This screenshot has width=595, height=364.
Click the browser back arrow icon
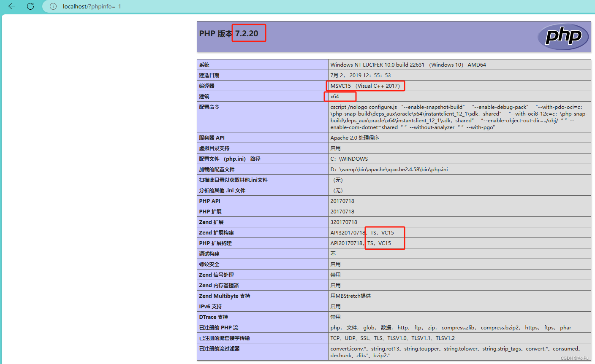pyautogui.click(x=11, y=6)
